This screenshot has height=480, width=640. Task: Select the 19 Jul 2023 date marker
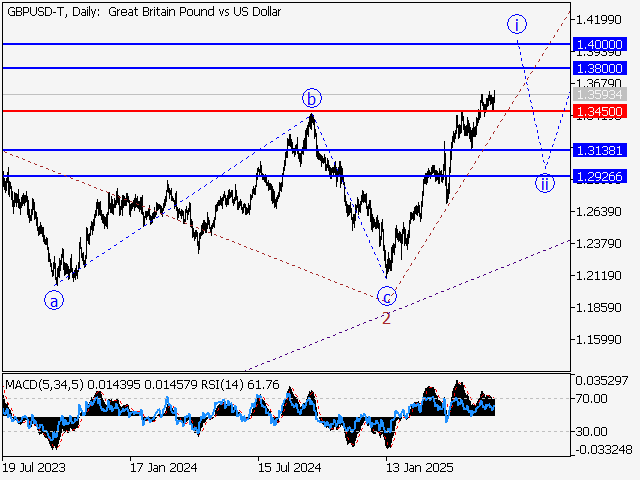coord(36,467)
